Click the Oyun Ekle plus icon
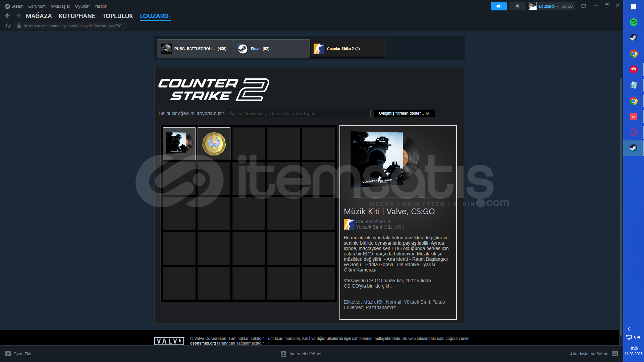Screen dimensions: 644x362 tap(8, 354)
